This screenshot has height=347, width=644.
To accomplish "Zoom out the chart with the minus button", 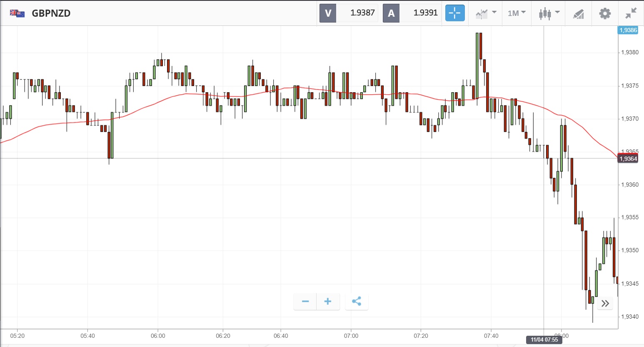I will click(x=305, y=302).
